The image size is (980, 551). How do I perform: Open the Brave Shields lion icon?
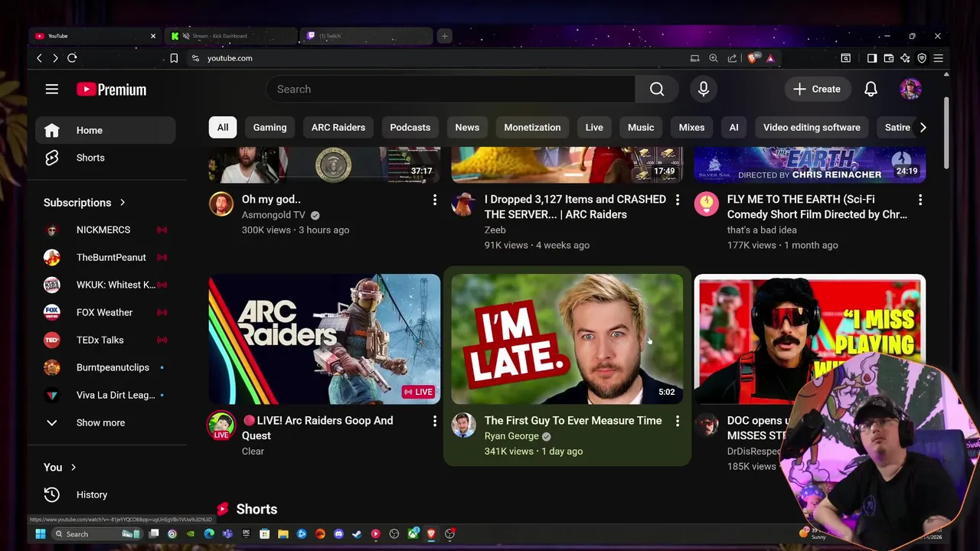(x=753, y=58)
